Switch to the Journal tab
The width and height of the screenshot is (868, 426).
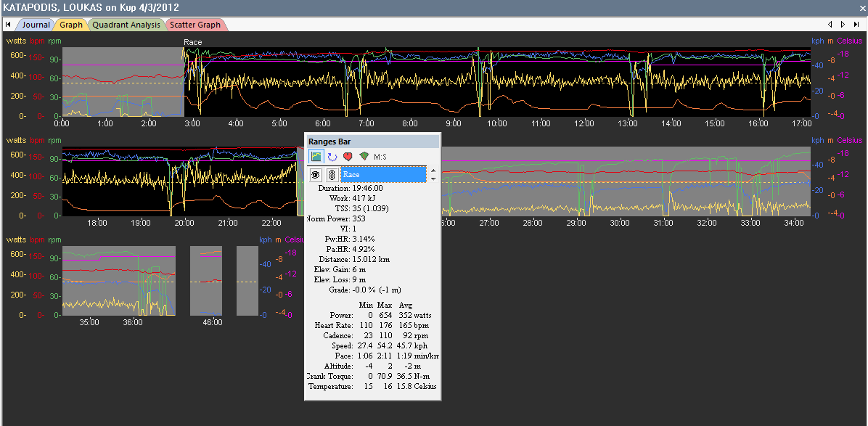[35, 25]
